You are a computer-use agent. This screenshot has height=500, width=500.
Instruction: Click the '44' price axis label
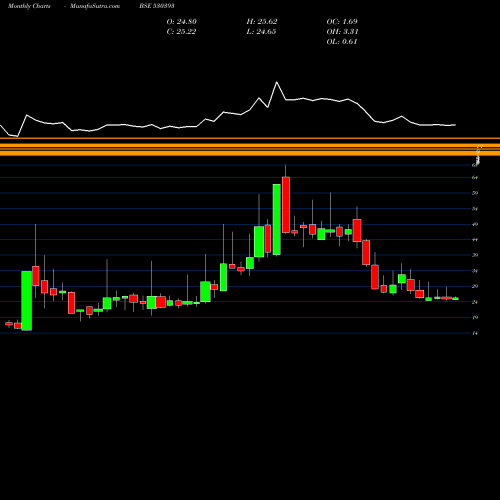[475, 240]
